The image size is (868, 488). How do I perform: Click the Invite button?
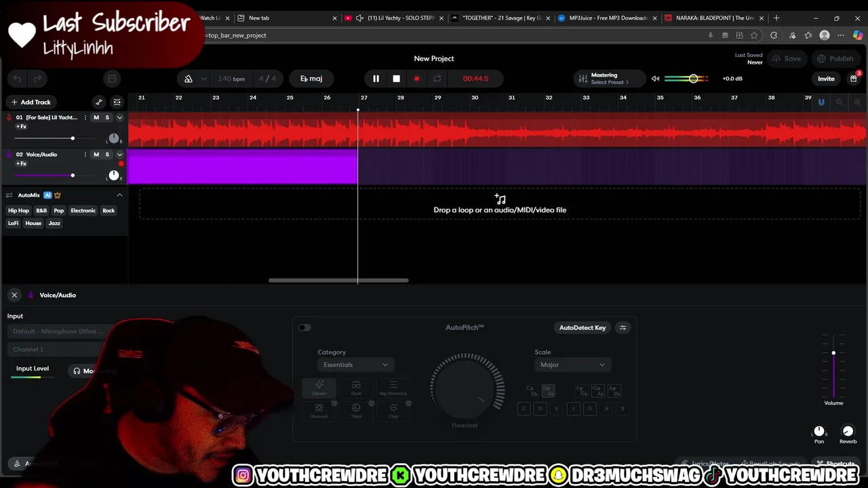tap(826, 79)
